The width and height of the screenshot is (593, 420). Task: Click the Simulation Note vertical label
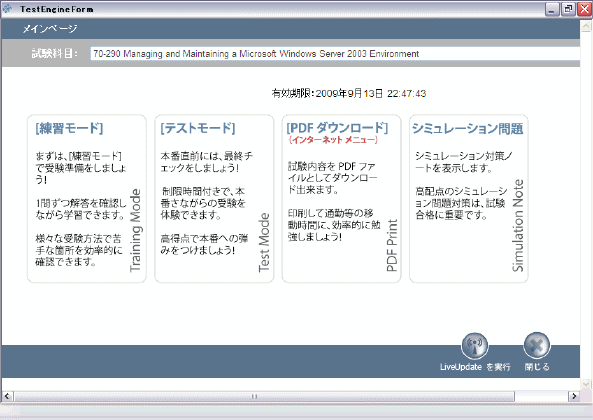[x=518, y=225]
